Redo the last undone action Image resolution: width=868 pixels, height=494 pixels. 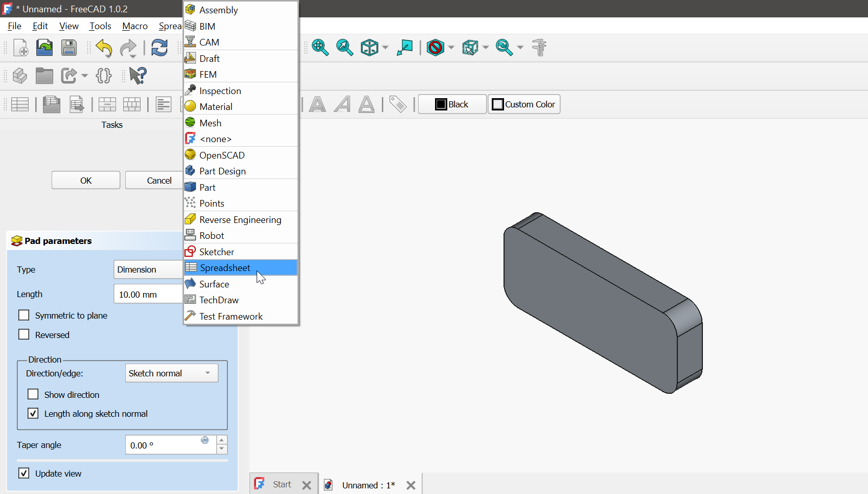[x=128, y=48]
